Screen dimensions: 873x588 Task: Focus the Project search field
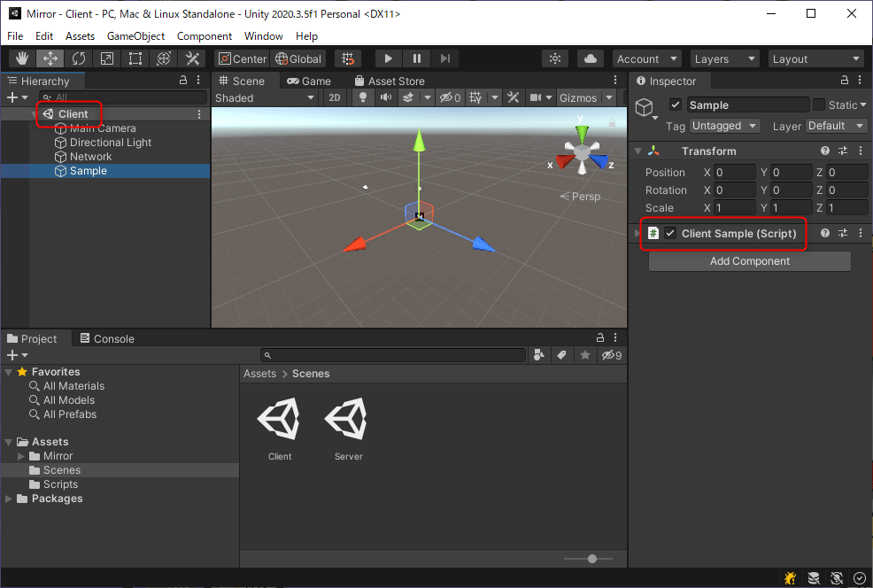click(393, 355)
